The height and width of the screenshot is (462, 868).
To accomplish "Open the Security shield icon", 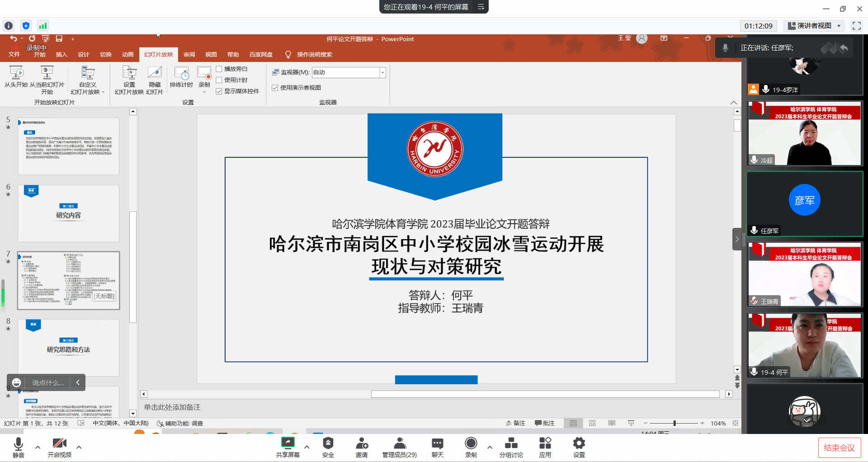I will tap(328, 443).
